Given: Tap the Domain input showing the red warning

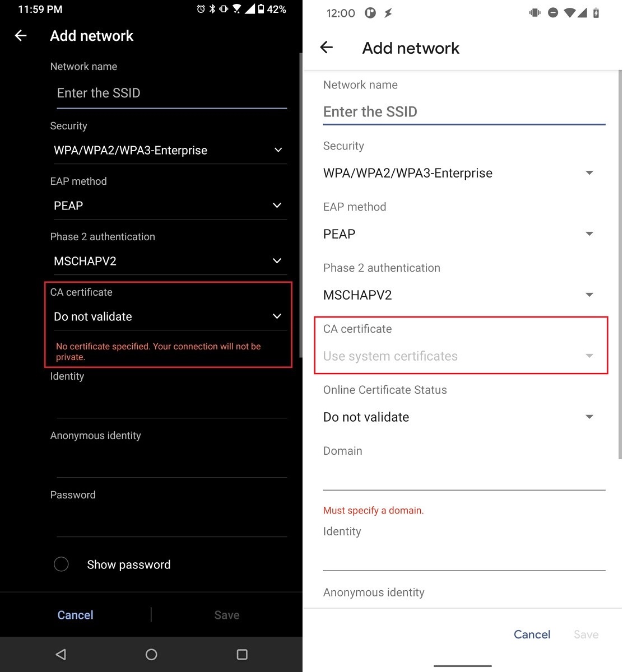Looking at the screenshot, I should point(464,482).
